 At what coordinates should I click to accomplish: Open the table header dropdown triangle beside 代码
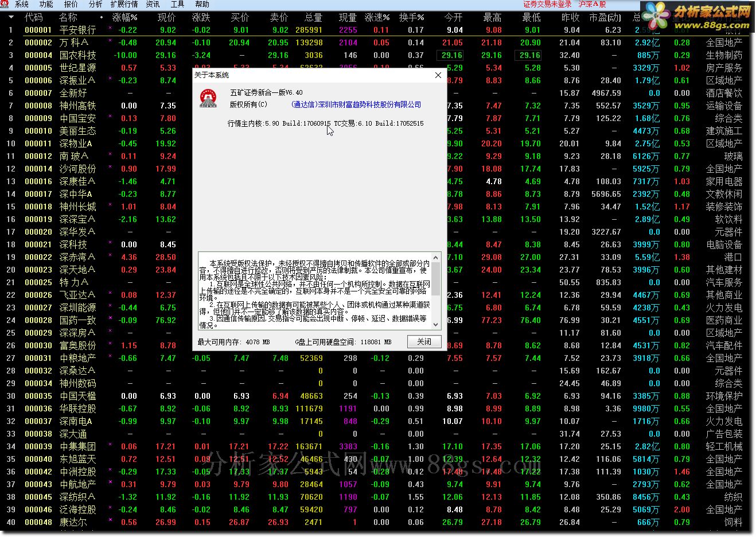pos(10,17)
